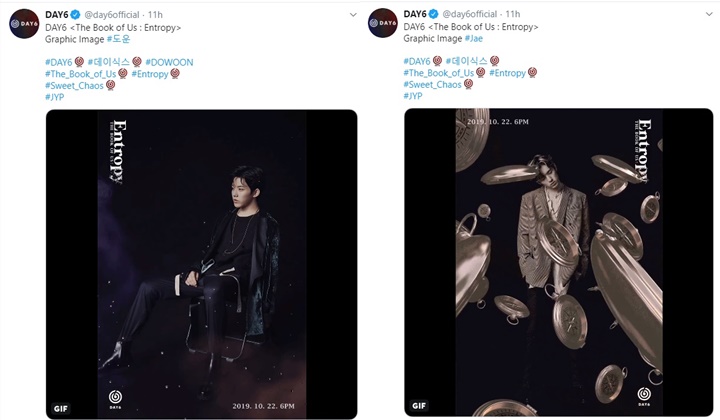
Task: Open #데이식스 hashtag in the Jae tweet
Action: pos(463,62)
